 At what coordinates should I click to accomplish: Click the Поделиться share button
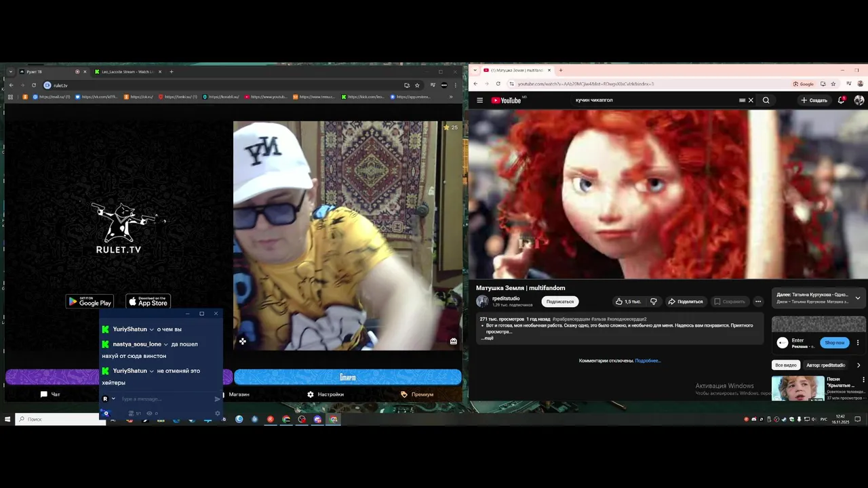(x=686, y=302)
